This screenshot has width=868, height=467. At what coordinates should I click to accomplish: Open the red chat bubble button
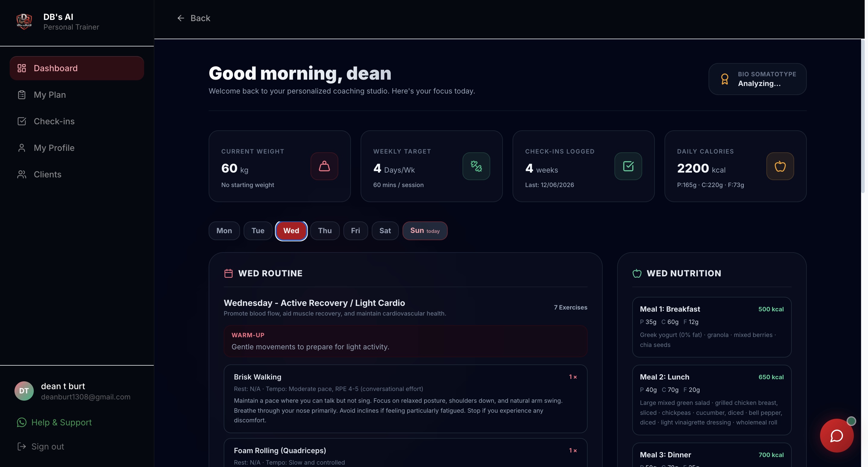click(837, 435)
